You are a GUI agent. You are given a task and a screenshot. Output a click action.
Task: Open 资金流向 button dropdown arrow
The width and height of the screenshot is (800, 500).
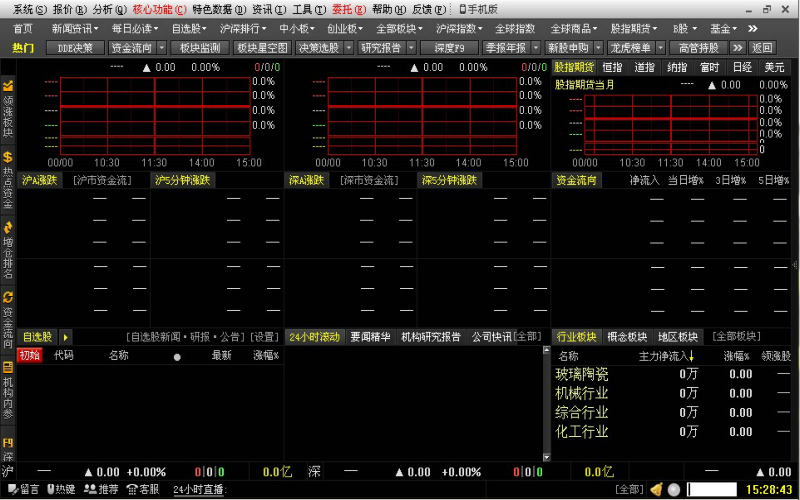[x=161, y=48]
